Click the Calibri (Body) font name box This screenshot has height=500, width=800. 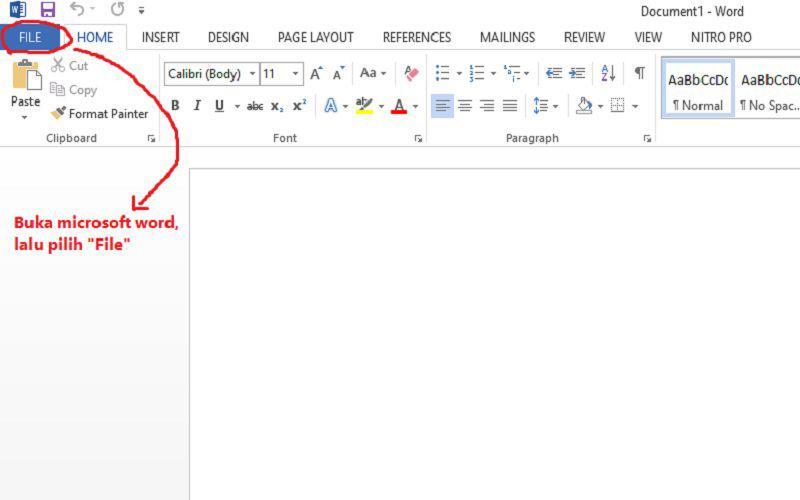tap(206, 74)
